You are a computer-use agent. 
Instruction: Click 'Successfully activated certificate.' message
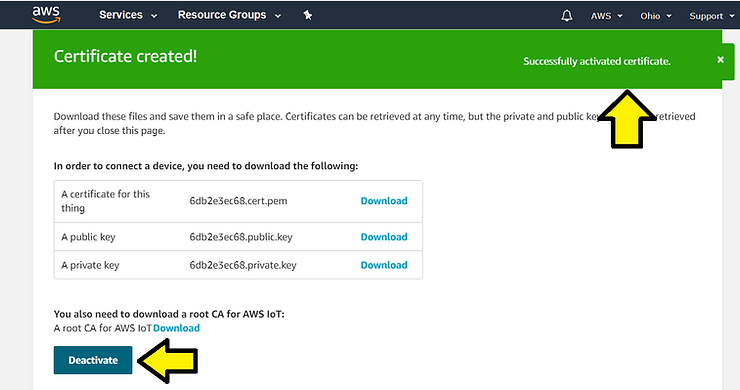[x=597, y=61]
